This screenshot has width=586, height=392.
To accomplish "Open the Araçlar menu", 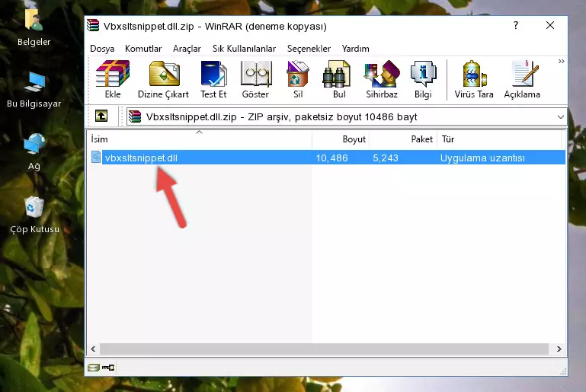I will coord(187,49).
